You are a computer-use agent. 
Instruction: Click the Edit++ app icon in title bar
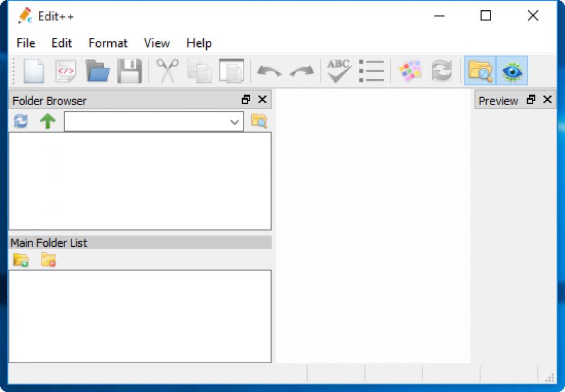click(25, 16)
